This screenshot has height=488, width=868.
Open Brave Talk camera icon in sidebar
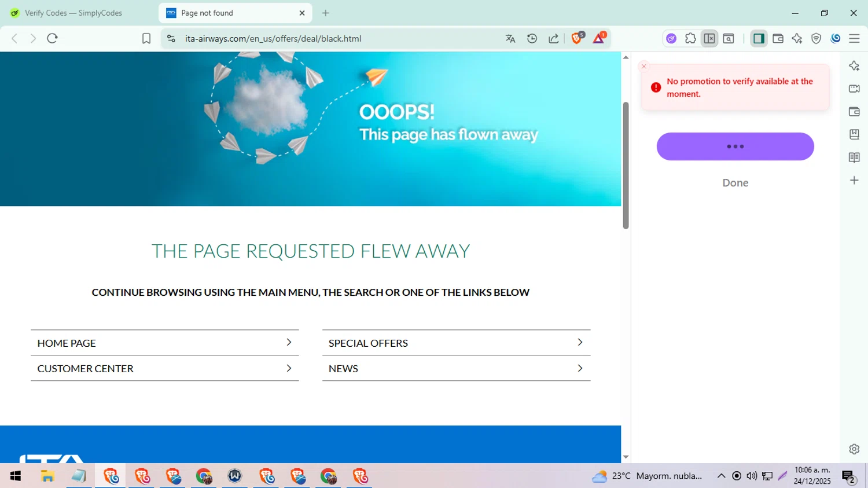(x=854, y=89)
